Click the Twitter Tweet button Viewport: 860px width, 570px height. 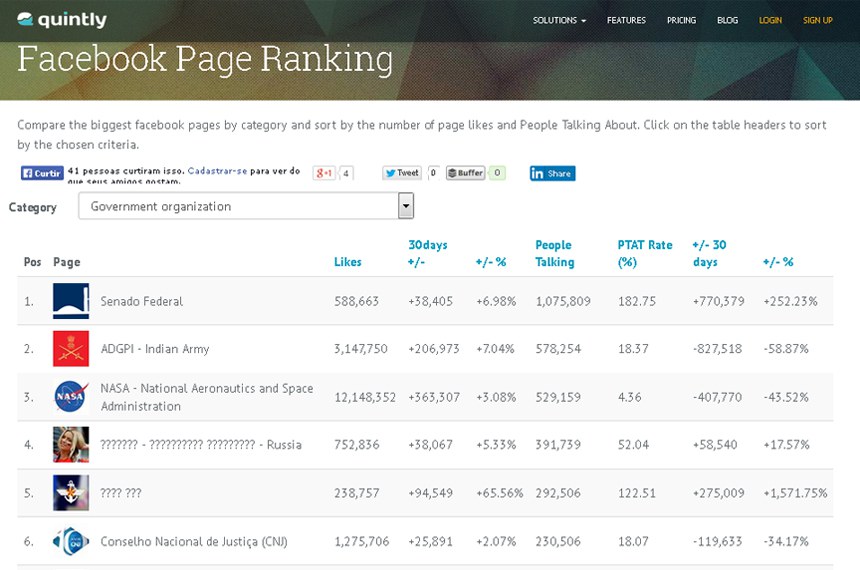coord(402,173)
